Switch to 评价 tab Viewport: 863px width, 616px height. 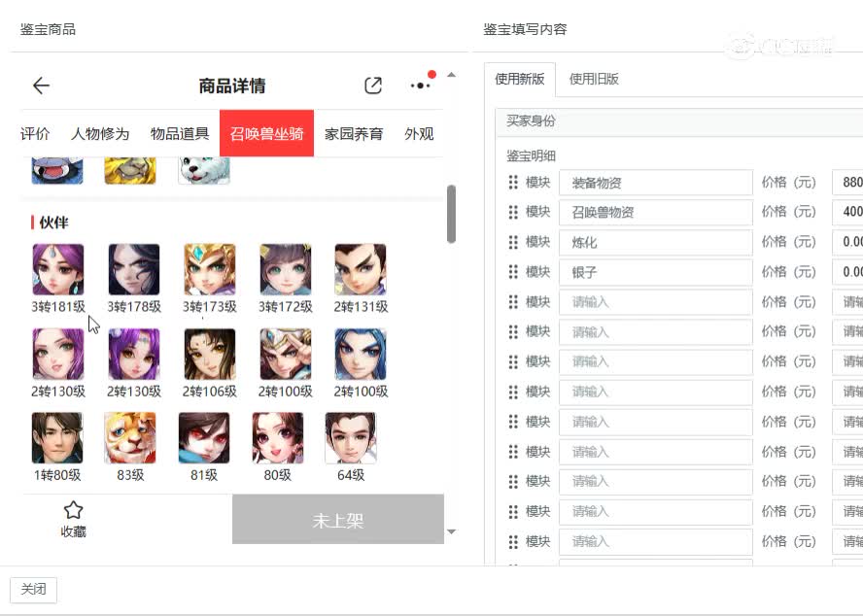coord(35,134)
